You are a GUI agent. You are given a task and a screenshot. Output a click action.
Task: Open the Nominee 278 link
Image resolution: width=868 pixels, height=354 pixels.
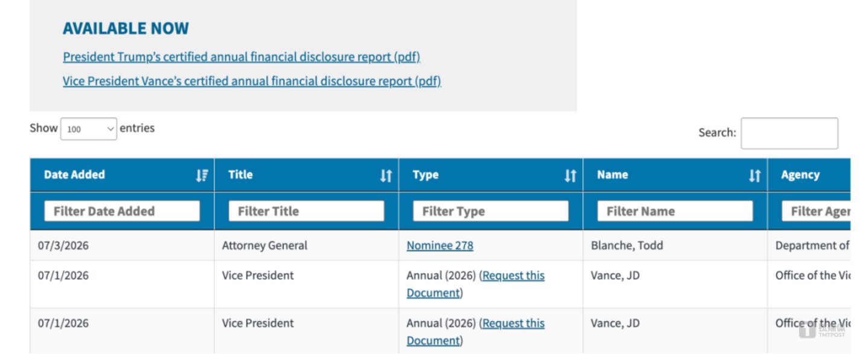coord(440,245)
